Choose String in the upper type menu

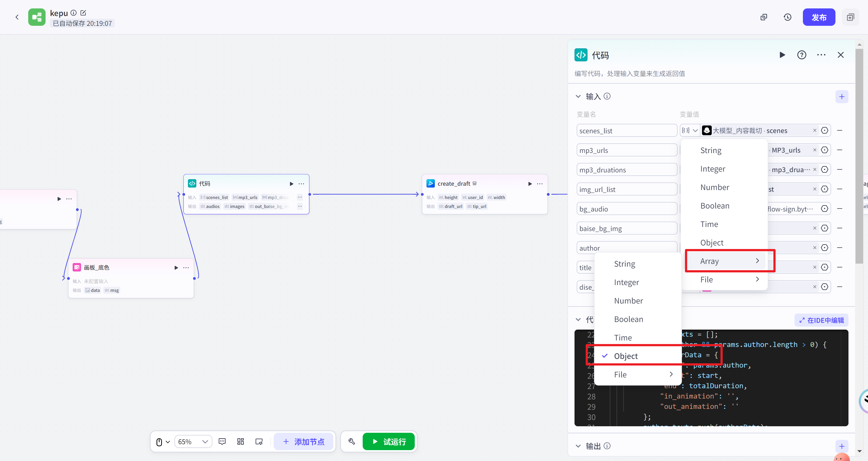[x=724, y=150]
